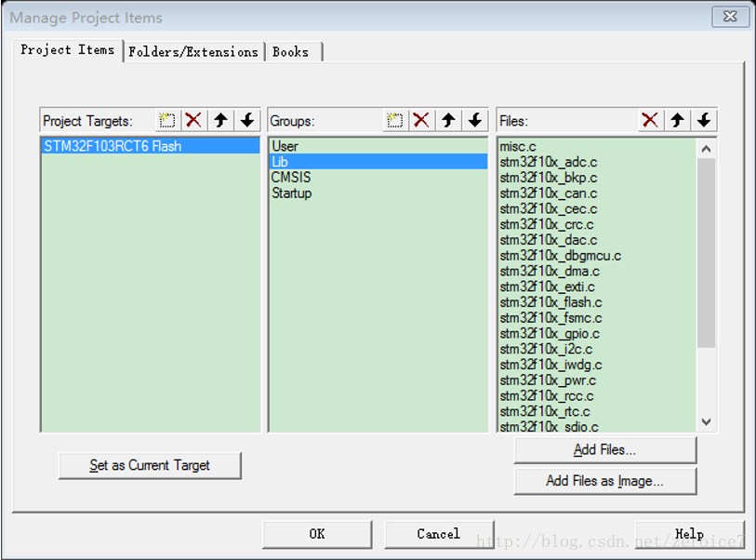This screenshot has width=756, height=560.
Task: Click Files list scrollbar up arrow
Action: tap(707, 149)
